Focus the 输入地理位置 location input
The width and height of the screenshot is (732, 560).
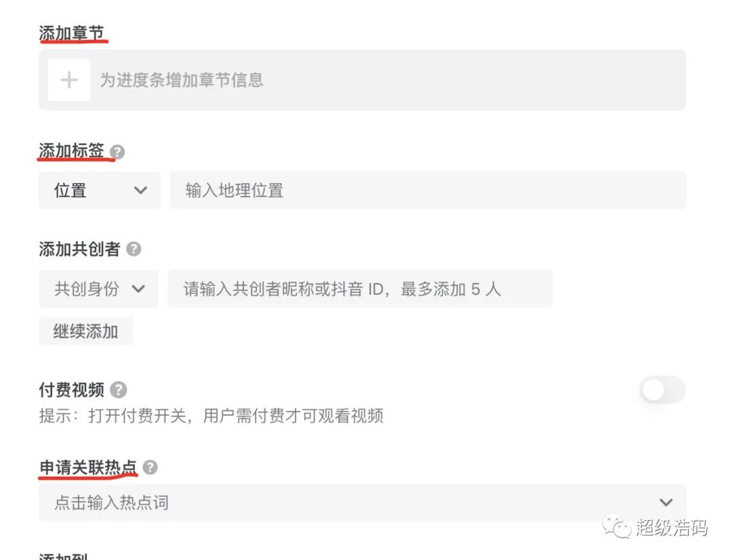[427, 191]
